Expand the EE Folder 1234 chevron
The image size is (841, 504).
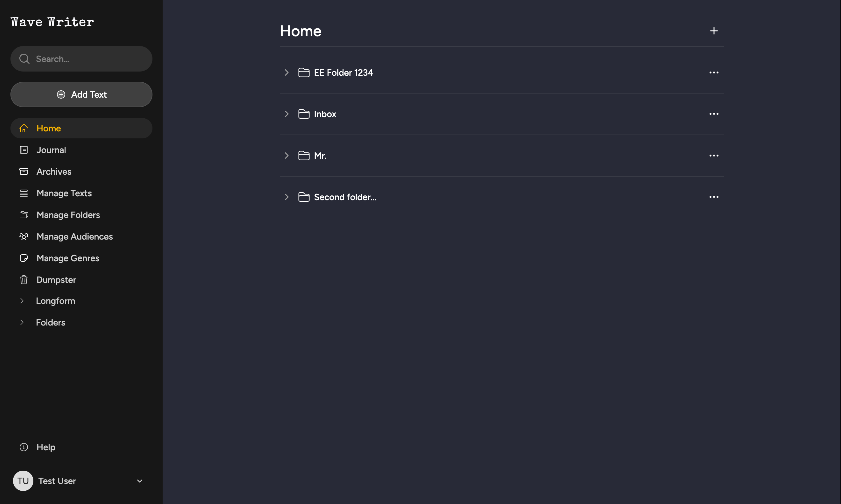pos(286,73)
